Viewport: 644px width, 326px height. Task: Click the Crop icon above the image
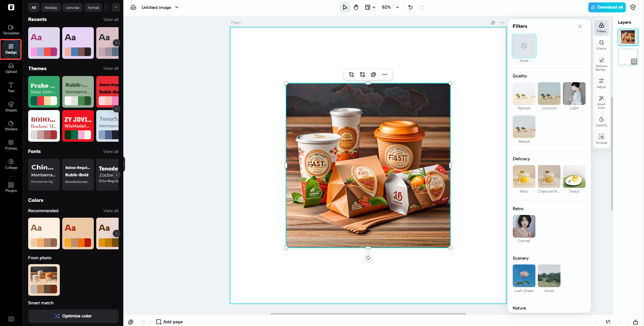pyautogui.click(x=351, y=74)
